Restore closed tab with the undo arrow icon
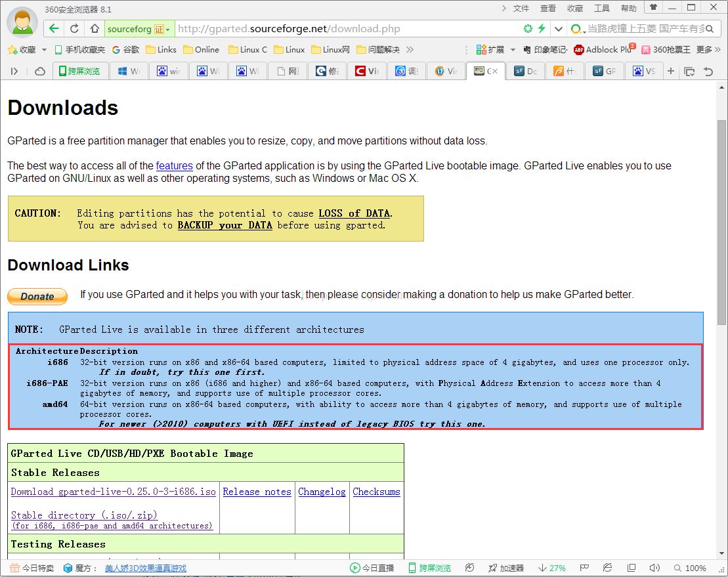The width and height of the screenshot is (728, 577). coord(708,71)
